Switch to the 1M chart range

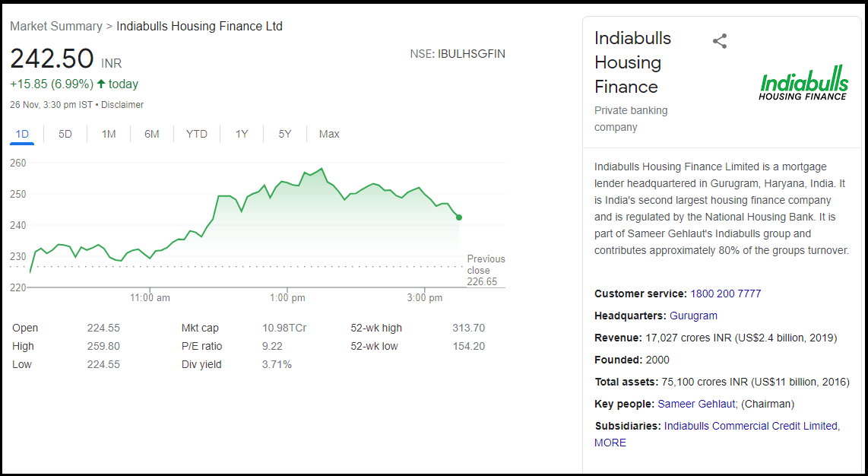click(x=109, y=134)
